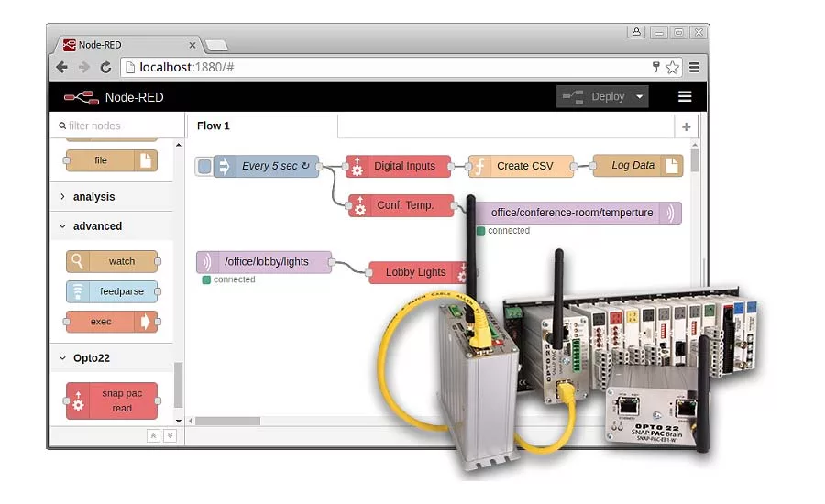This screenshot has width=825, height=504.
Task: Select the Conf. Temp. node
Action: [401, 205]
